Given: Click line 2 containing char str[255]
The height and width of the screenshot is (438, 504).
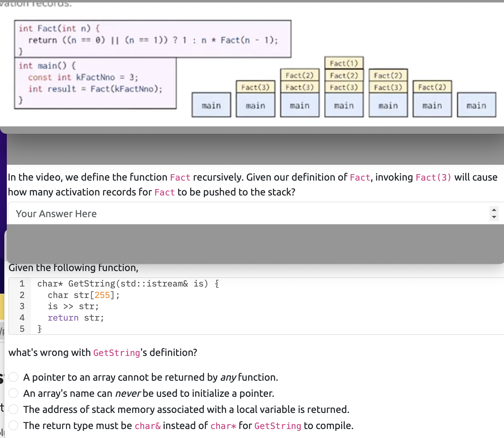Looking at the screenshot, I should point(83,295).
